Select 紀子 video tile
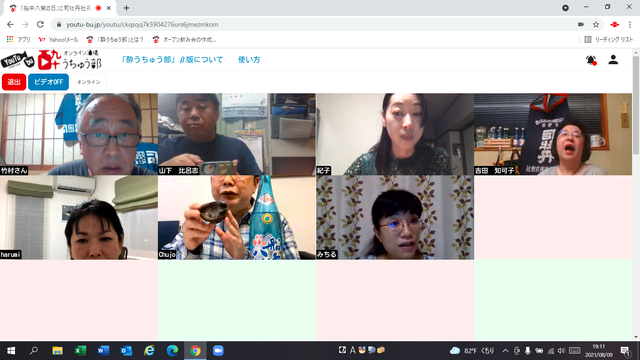This screenshot has height=360, width=640. [x=395, y=134]
